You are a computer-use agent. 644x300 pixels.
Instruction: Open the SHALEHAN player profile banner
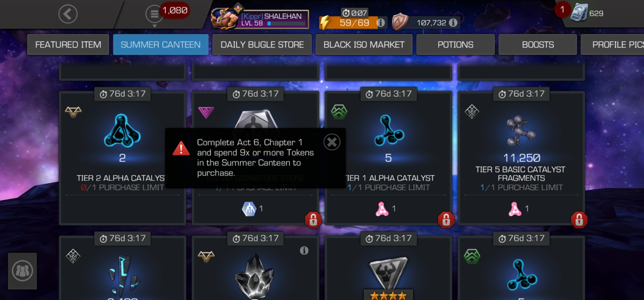point(260,19)
